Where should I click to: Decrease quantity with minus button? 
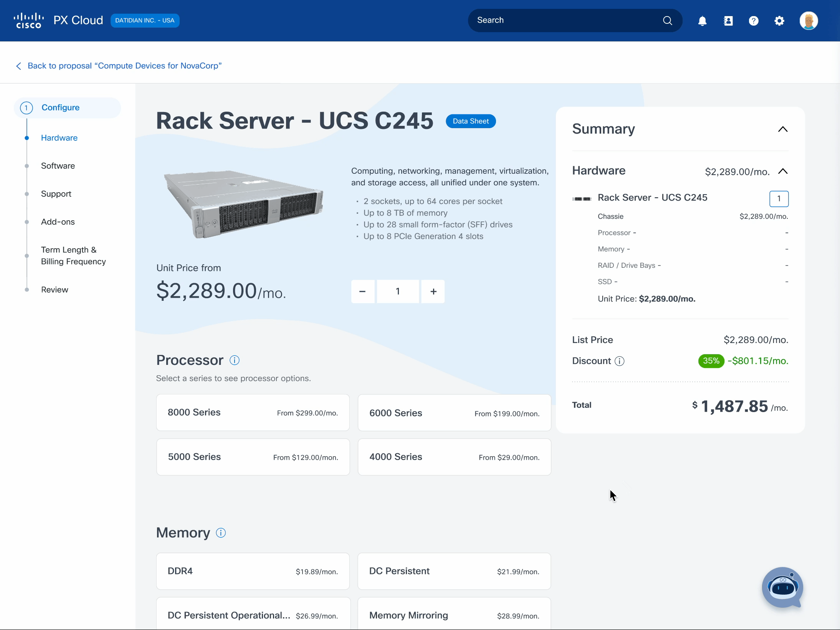coord(362,292)
